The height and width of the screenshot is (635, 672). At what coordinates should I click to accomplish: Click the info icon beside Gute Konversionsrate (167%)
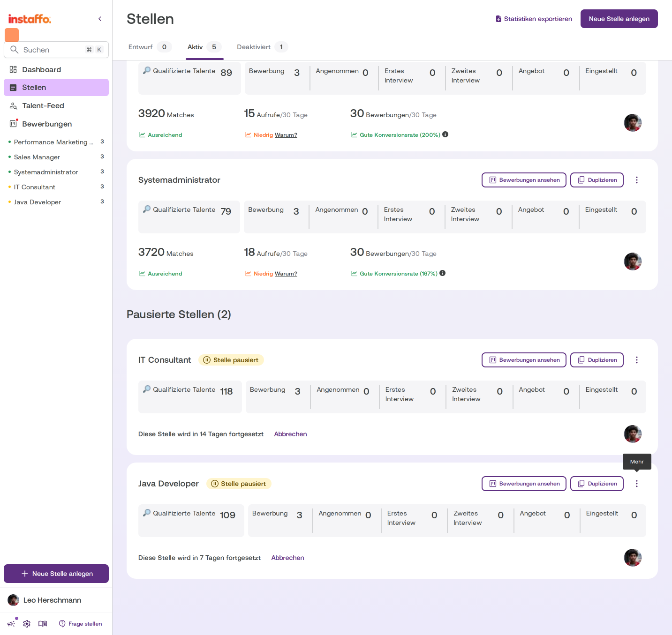click(x=443, y=273)
